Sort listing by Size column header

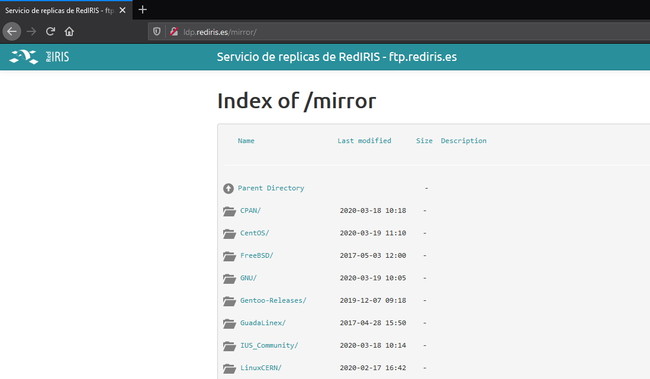[x=424, y=141]
